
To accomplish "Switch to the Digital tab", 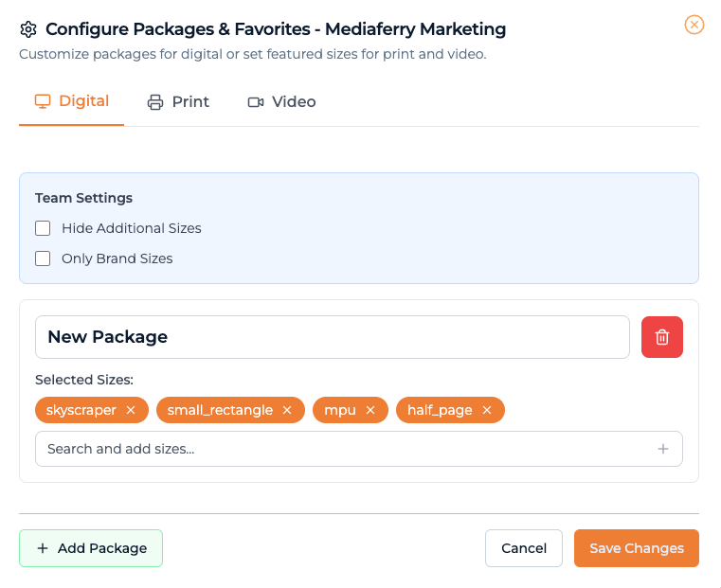I will (x=72, y=101).
